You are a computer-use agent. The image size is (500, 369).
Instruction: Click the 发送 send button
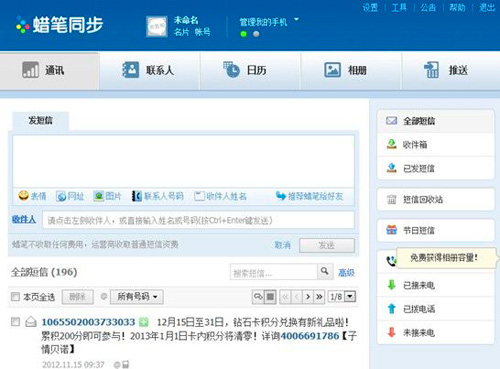[327, 246]
